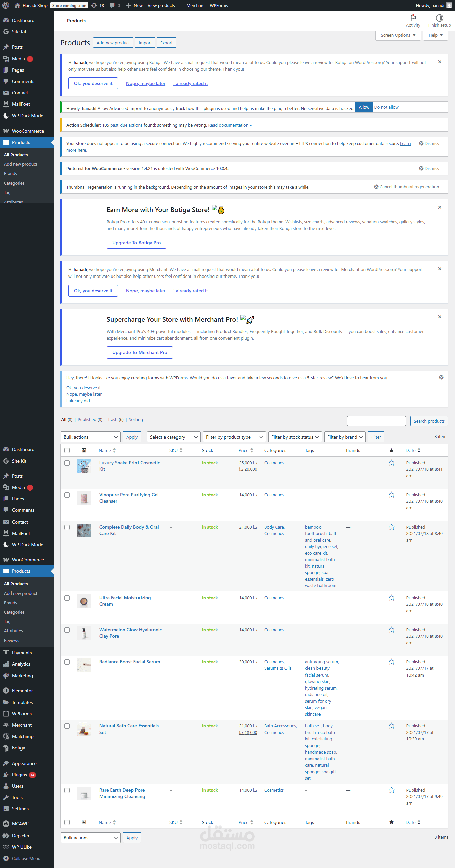The height and width of the screenshot is (868, 455).
Task: Open Filter by product type dropdown
Action: click(234, 437)
